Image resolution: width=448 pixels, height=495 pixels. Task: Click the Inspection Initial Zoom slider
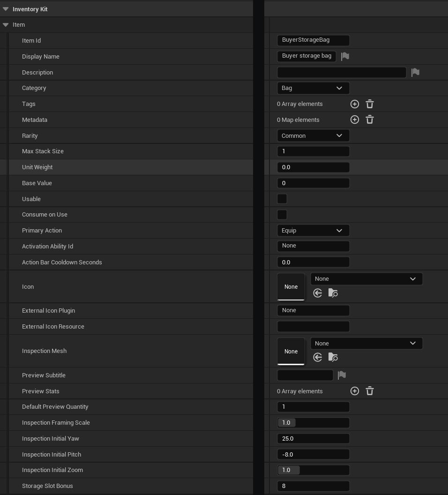(x=314, y=470)
